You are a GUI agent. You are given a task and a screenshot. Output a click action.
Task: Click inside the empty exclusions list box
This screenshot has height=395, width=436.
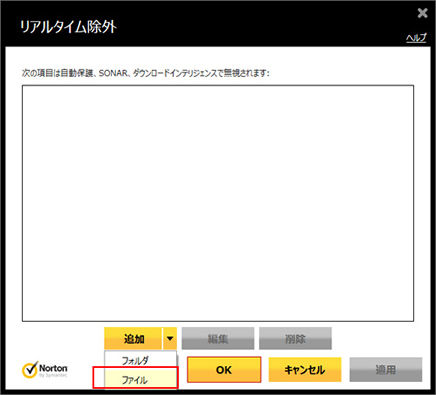tap(218, 203)
